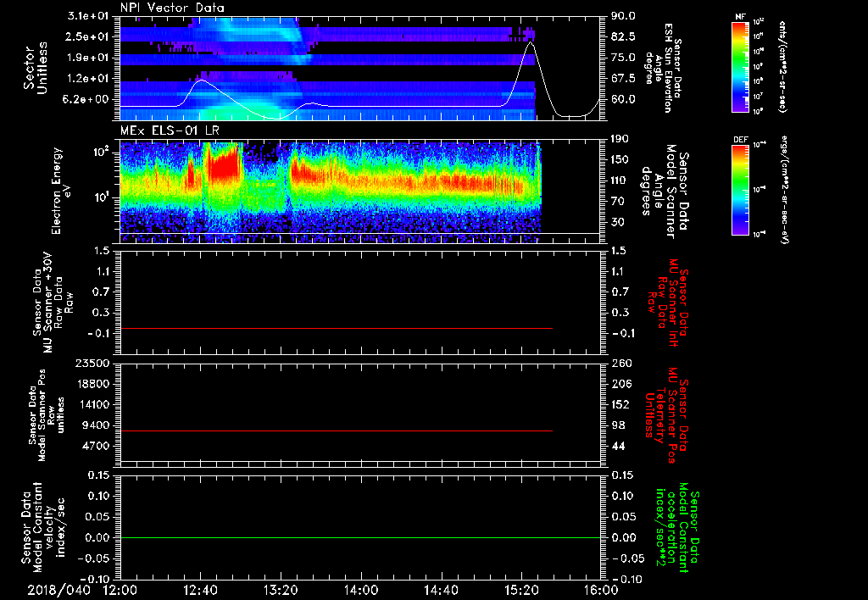Image resolution: width=868 pixels, height=600 pixels.
Task: Click the '1.9e+01' sector tick value
Action: tap(86, 58)
